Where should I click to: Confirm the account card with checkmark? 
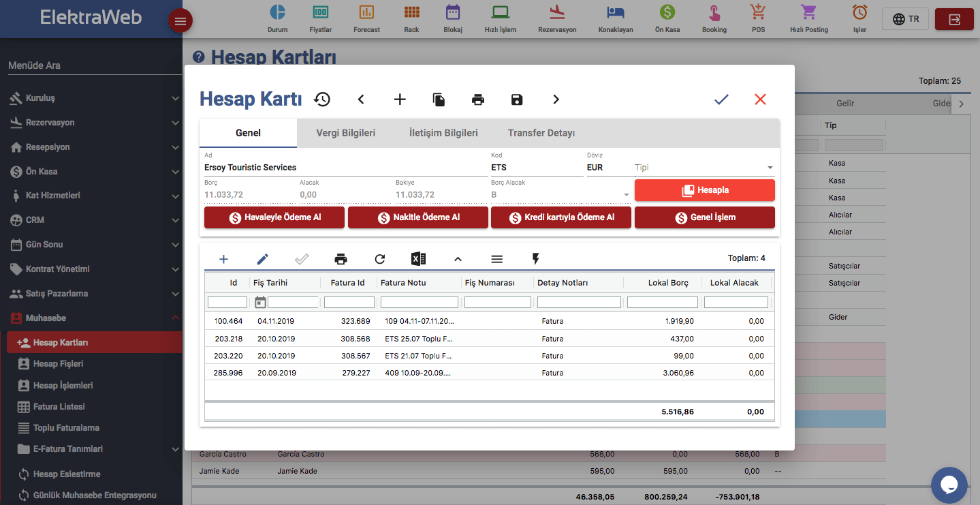coord(721,100)
